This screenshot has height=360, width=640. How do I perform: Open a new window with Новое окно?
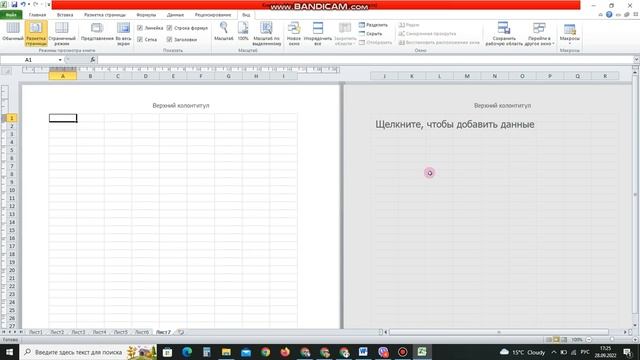294,33
